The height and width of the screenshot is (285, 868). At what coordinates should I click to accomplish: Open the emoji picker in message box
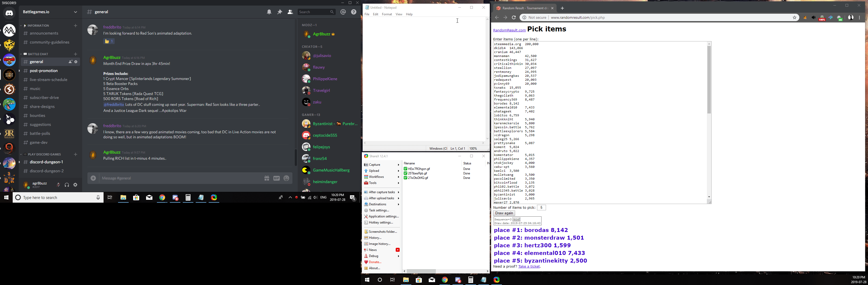click(286, 178)
